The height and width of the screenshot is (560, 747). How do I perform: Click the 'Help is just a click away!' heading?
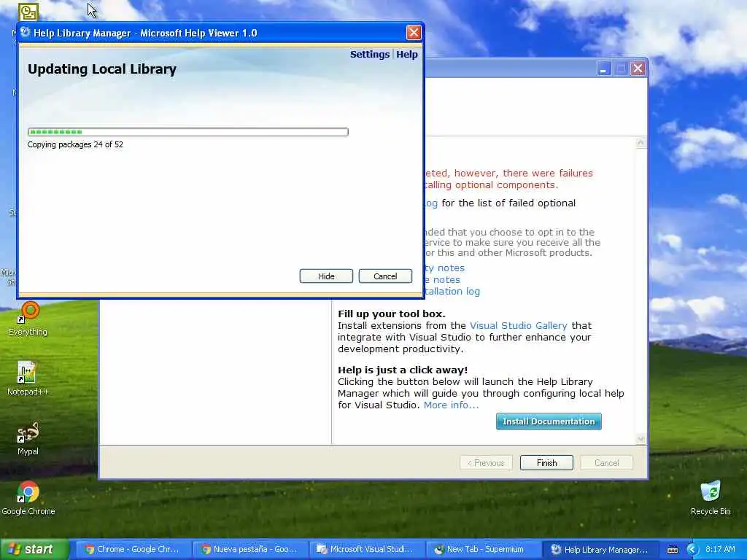(403, 370)
